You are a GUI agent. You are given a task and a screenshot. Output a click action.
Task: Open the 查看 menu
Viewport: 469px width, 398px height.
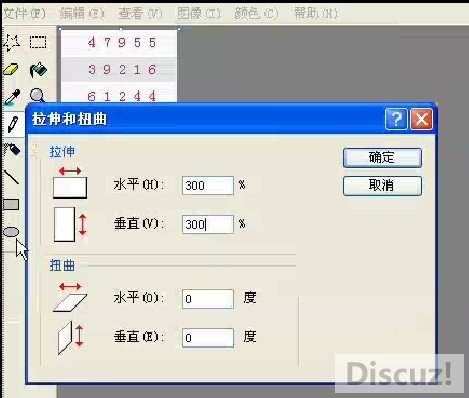pyautogui.click(x=140, y=13)
